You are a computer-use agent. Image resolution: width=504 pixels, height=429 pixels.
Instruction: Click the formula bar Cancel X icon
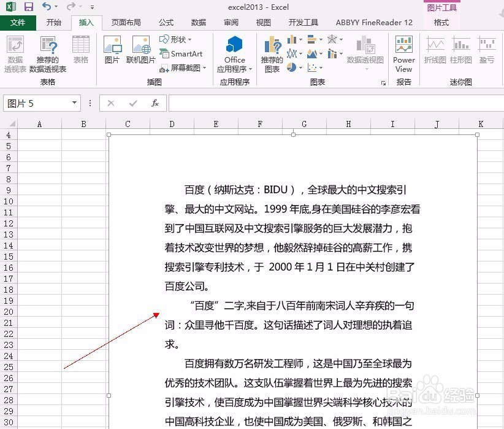click(111, 103)
